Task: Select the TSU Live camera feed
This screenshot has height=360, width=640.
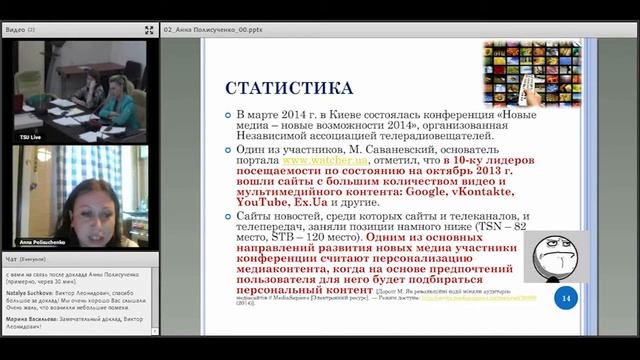Action: 80,91
